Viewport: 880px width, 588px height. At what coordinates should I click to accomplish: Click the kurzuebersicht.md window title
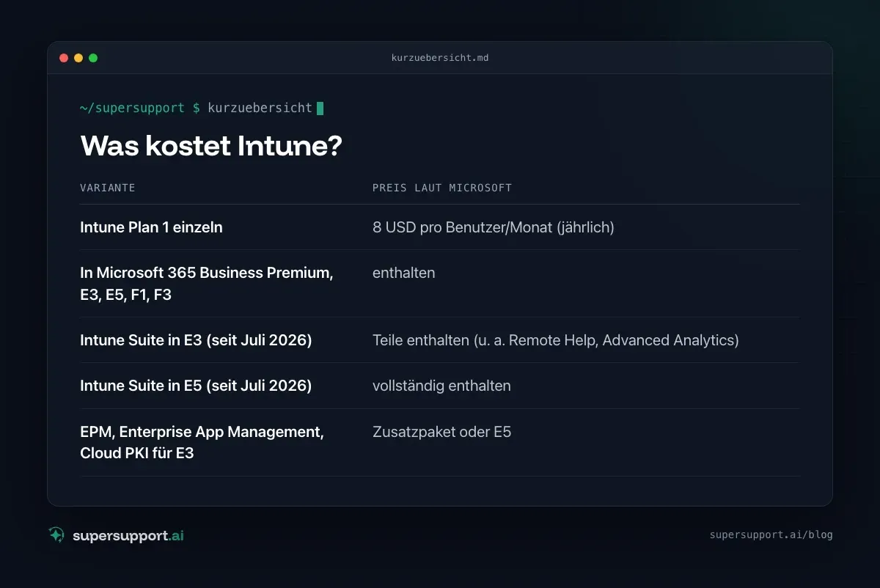pyautogui.click(x=440, y=58)
